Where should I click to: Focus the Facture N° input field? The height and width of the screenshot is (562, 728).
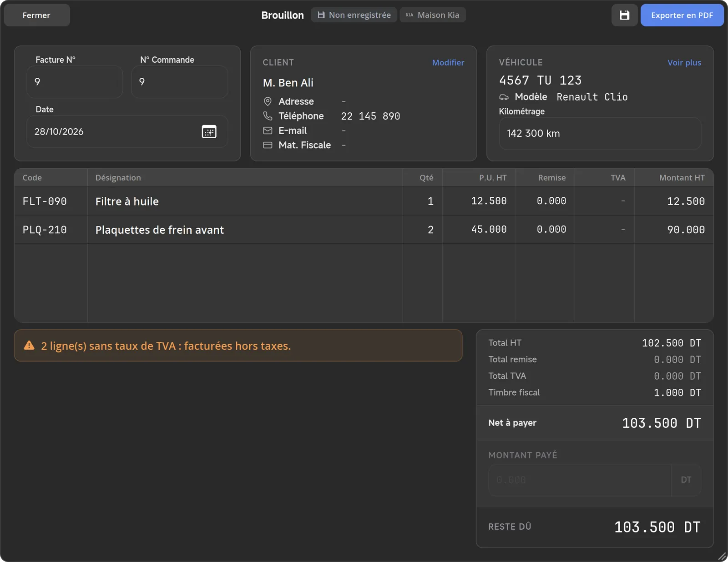75,82
